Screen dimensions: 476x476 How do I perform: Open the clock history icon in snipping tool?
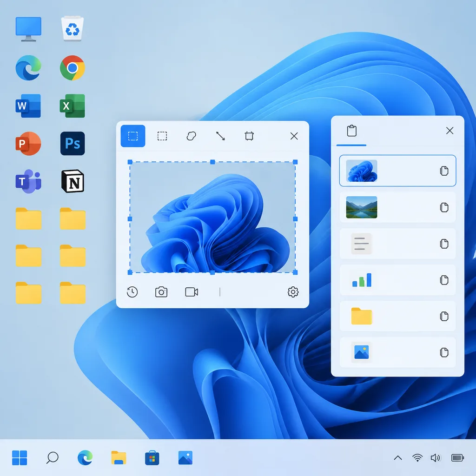132,292
